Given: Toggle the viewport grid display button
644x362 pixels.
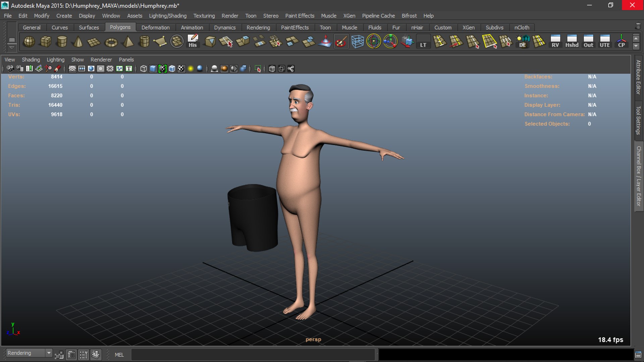Looking at the screenshot, I should coord(72,69).
